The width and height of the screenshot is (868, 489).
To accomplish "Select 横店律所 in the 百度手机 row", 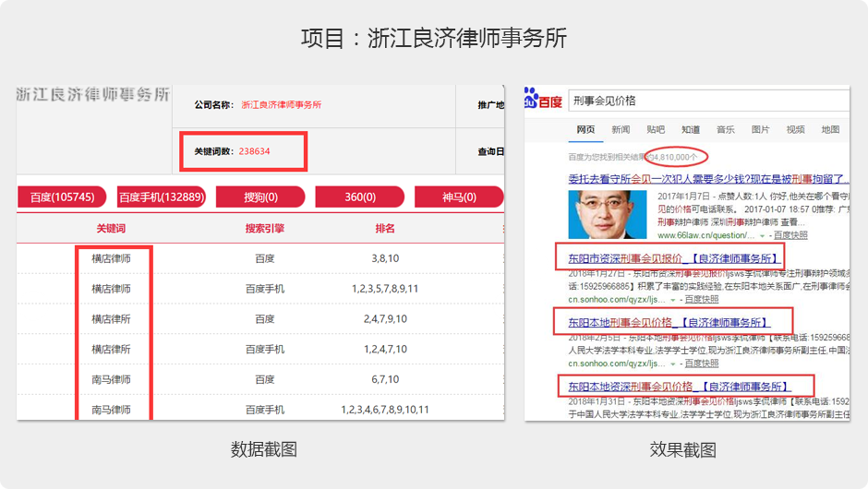I will (x=111, y=349).
